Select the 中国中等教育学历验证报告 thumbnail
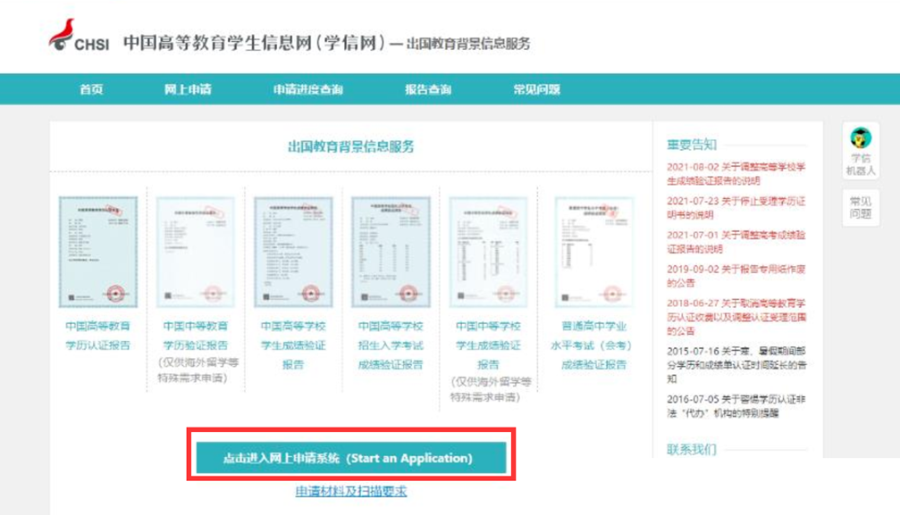The height and width of the screenshot is (515, 900). coord(195,251)
